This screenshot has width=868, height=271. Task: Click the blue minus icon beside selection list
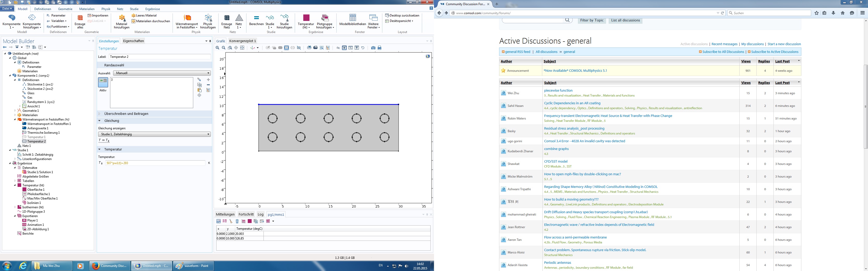click(x=208, y=85)
